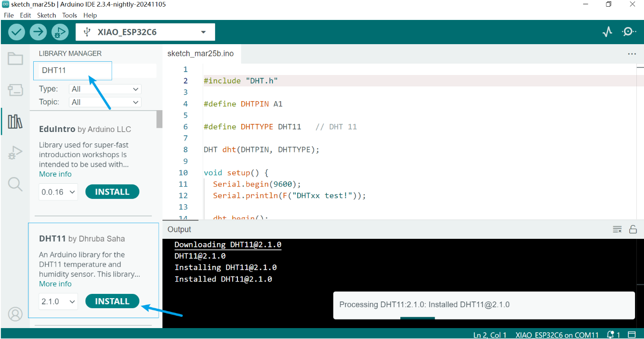The image size is (644, 339).
Task: Open More info link for EduIntro
Action: (x=55, y=174)
